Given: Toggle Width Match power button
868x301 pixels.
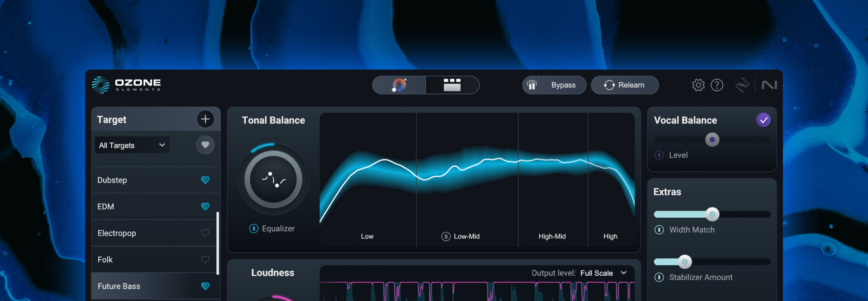Looking at the screenshot, I should click(x=659, y=230).
